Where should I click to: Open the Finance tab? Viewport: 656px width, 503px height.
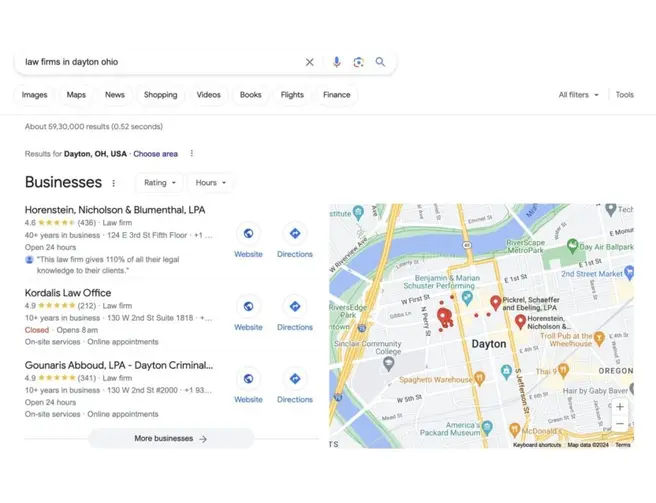pos(337,95)
